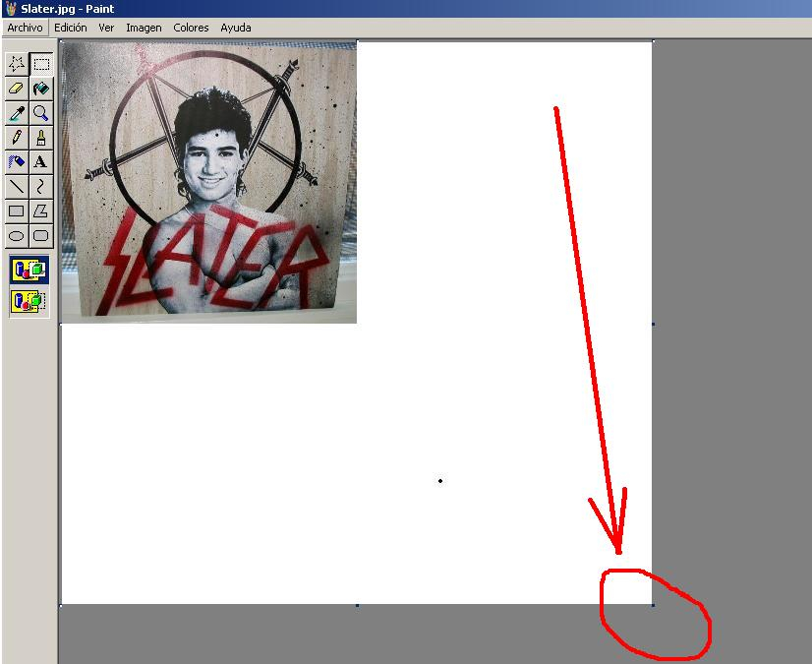The width and height of the screenshot is (812, 664).
Task: Click the Magnifier zoom tool
Action: [x=41, y=113]
